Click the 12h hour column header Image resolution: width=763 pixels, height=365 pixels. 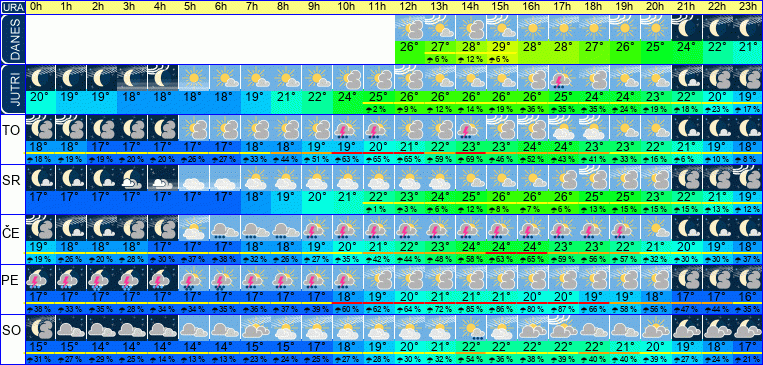410,7
